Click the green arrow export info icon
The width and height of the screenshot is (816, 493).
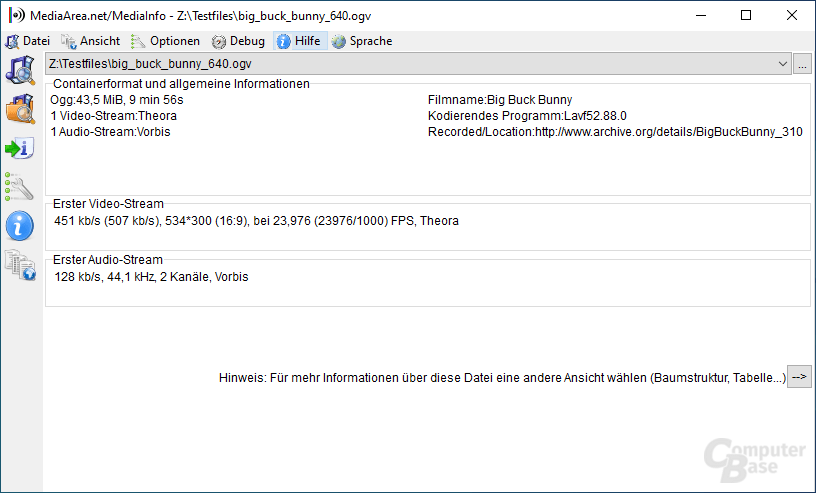point(20,148)
